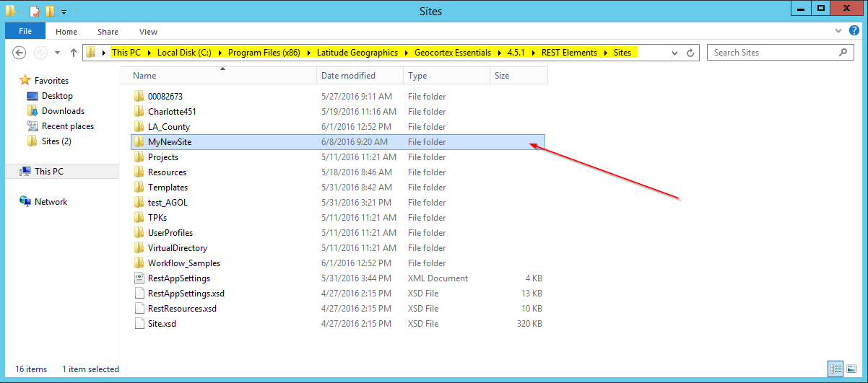Screen dimensions: 868x383
Task: Open the File ribbon tab
Action: coord(25,31)
